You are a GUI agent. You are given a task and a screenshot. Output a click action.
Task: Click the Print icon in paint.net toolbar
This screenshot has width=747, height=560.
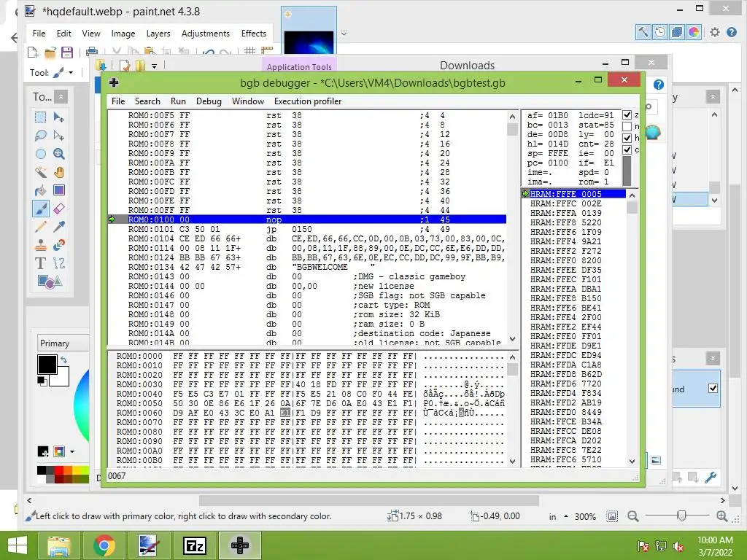(91, 52)
